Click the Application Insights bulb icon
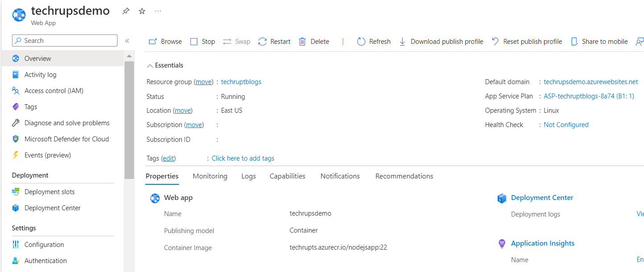The width and height of the screenshot is (644, 272). pyautogui.click(x=502, y=244)
